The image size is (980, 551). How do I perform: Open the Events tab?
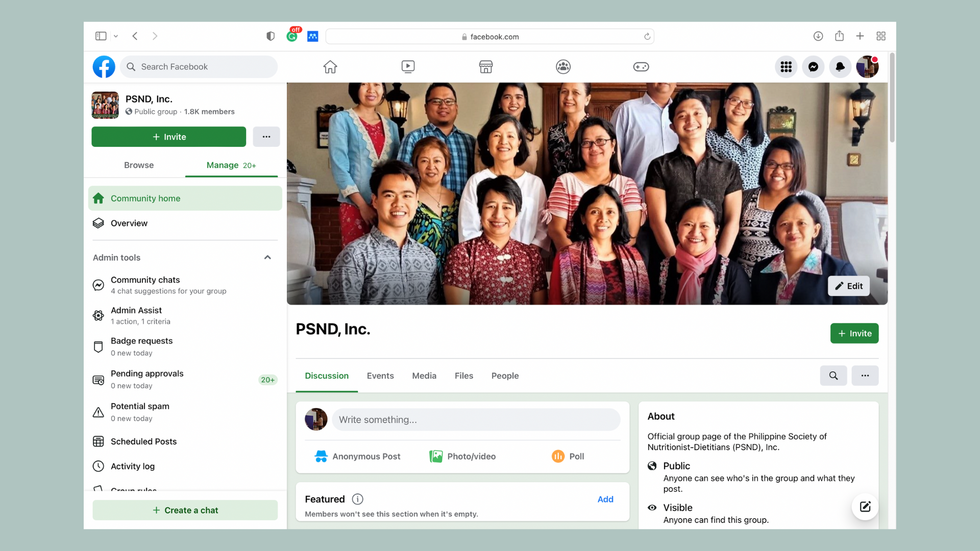(380, 376)
